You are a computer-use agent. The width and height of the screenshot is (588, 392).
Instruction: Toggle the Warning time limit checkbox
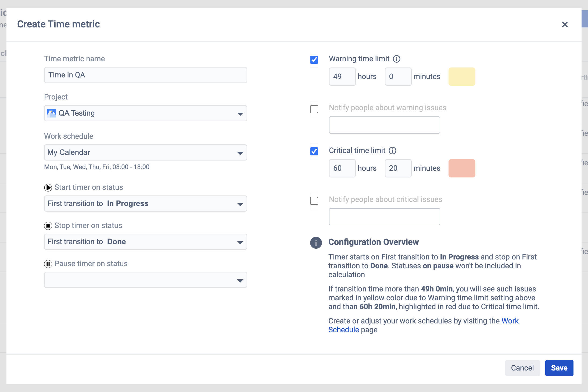tap(314, 59)
